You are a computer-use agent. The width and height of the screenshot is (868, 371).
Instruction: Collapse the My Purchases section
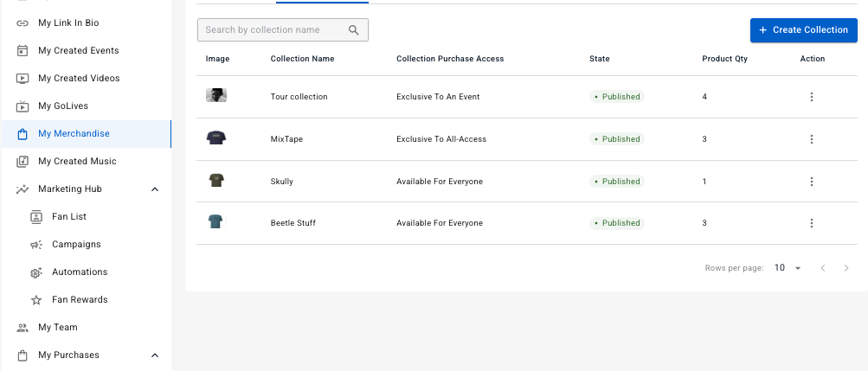point(155,355)
